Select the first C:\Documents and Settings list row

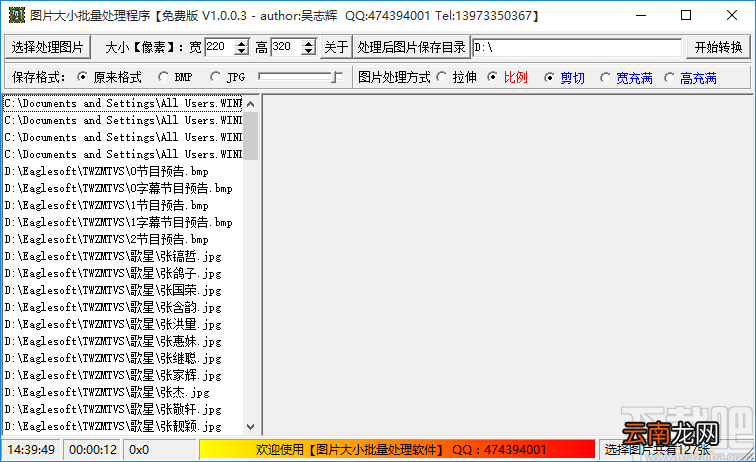[x=123, y=103]
